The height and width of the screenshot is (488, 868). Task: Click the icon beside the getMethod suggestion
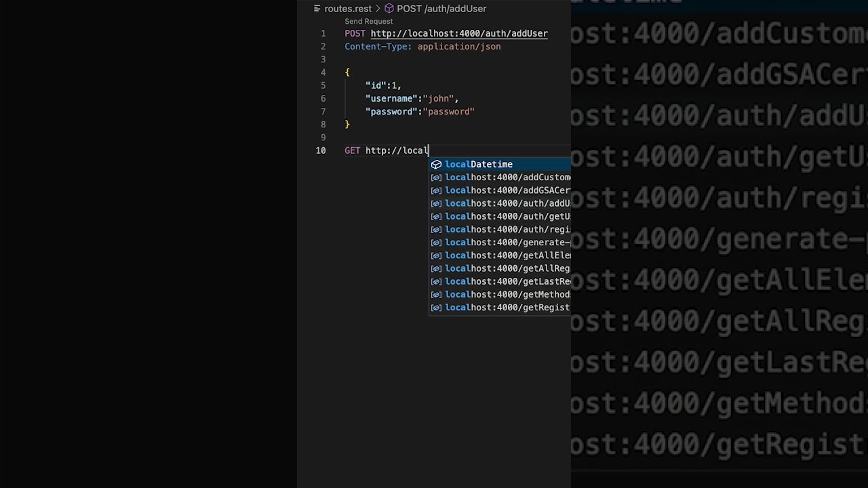click(x=436, y=294)
